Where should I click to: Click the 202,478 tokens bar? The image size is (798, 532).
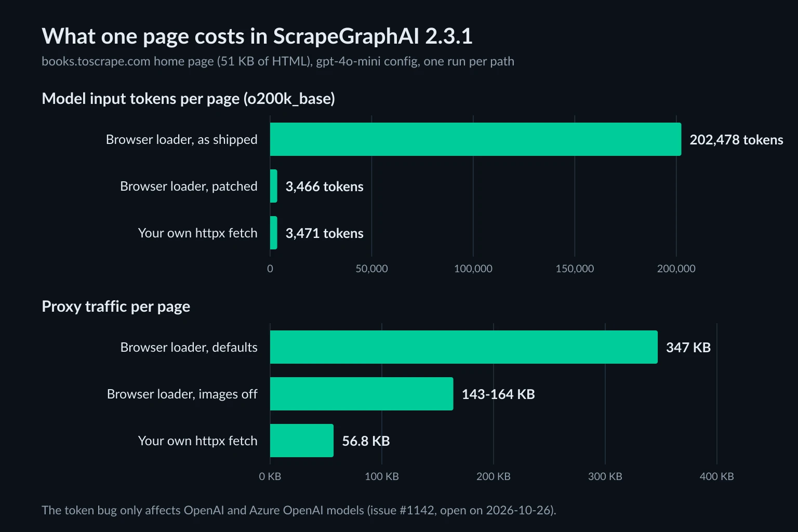pos(475,139)
